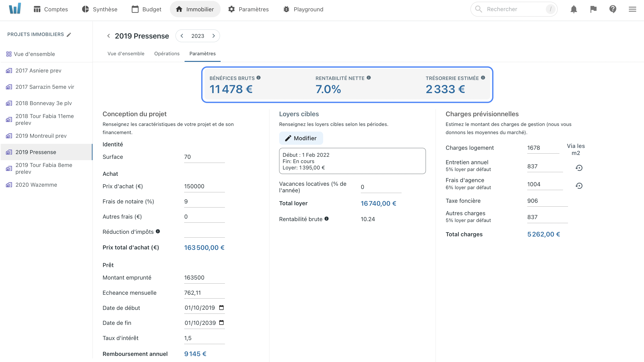The height and width of the screenshot is (362, 644).
Task: Collapse the year navigation with left chevron
Action: 183,36
